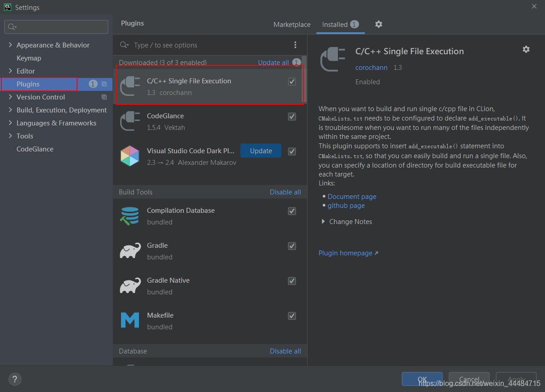Click the Cancel button
545x392 pixels.
click(469, 379)
